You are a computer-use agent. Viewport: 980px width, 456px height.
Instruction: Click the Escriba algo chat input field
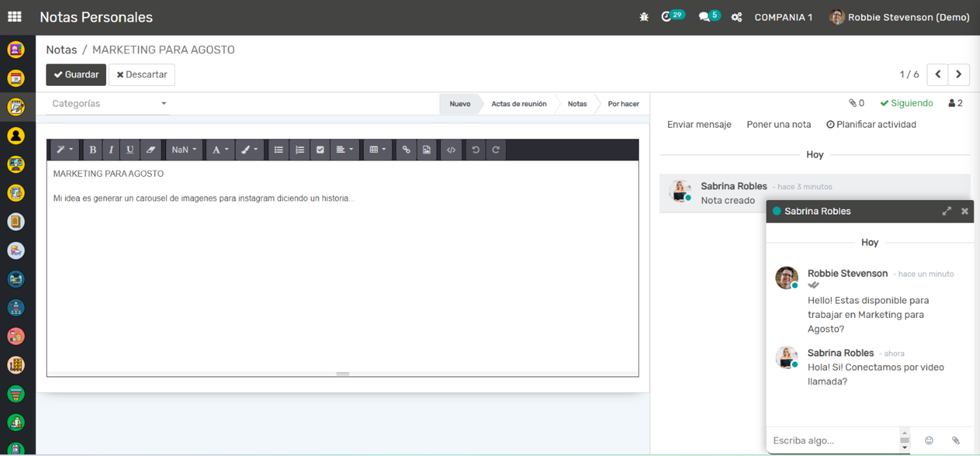tap(832, 441)
